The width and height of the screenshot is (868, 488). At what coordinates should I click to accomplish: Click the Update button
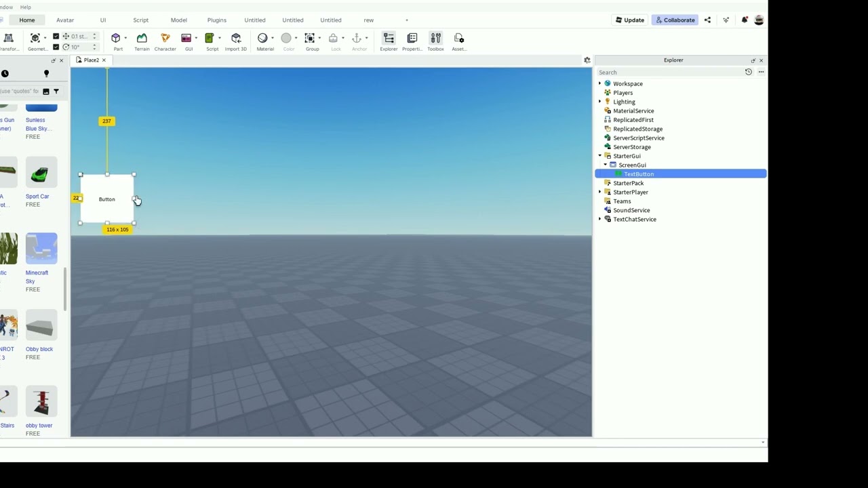pos(630,20)
